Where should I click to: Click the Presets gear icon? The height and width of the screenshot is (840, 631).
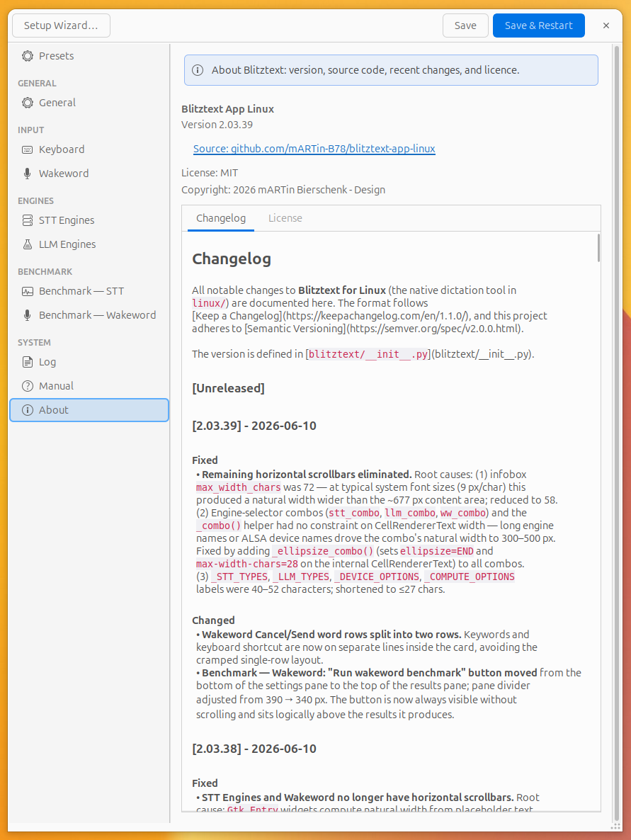[28, 56]
